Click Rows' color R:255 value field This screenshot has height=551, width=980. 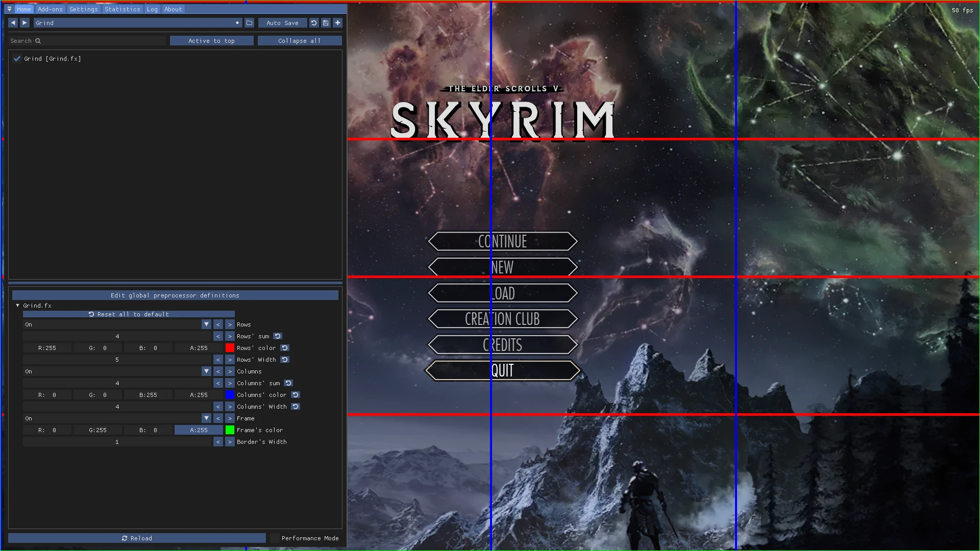[47, 348]
